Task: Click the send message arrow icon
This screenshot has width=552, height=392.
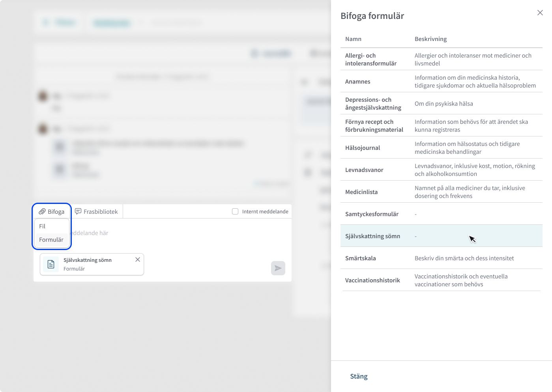Action: tap(278, 268)
